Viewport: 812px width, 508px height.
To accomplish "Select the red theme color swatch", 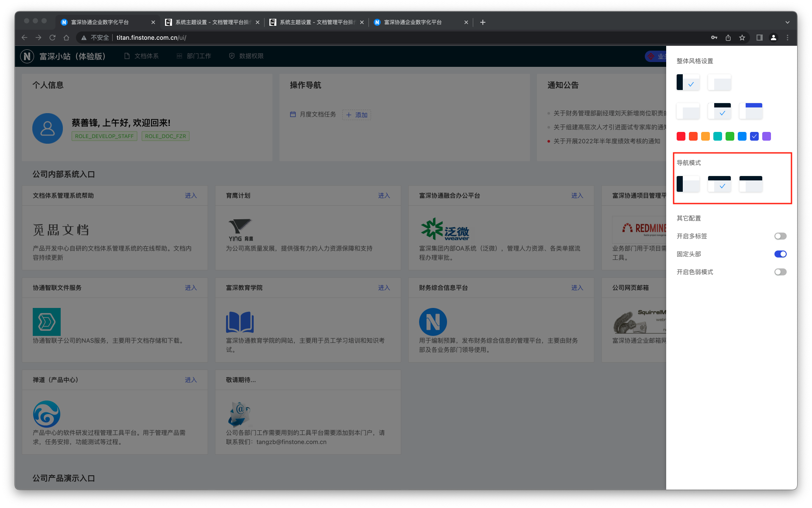I will 681,136.
